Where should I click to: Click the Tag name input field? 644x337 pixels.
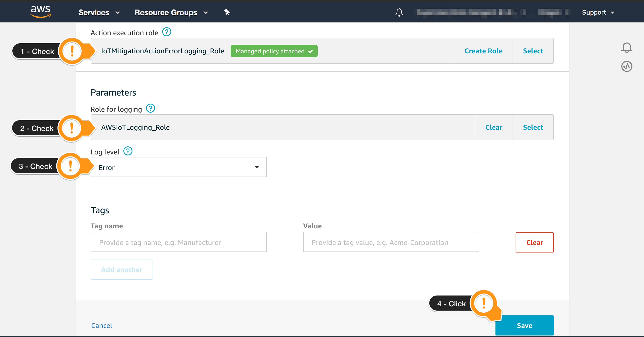click(179, 242)
